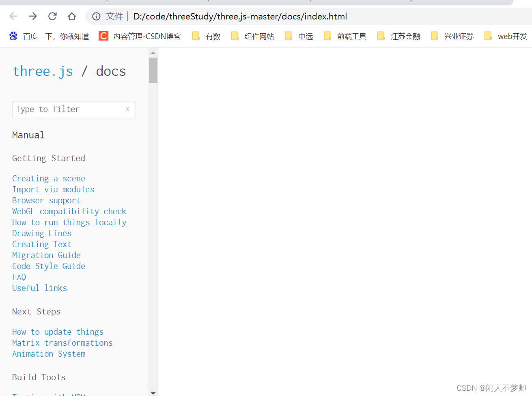Screen dimensions: 532x396
Task: Open WebGL compatibility check page
Action: 69,211
